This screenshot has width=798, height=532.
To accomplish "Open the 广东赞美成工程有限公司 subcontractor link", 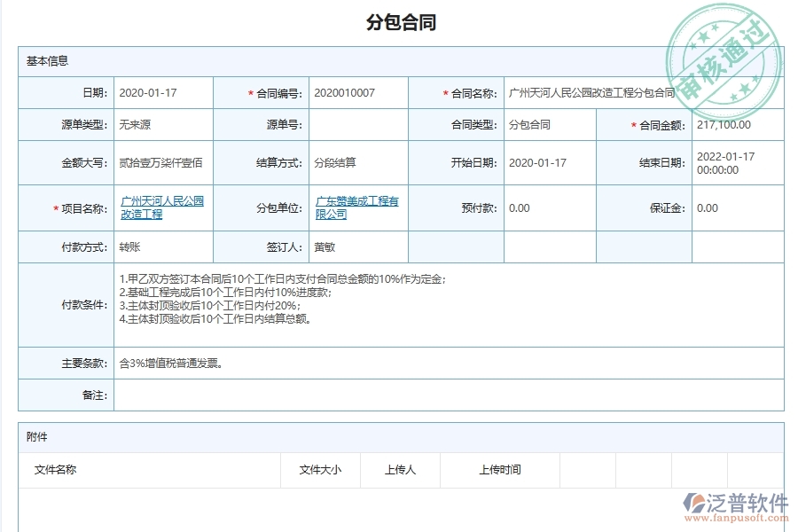I will pyautogui.click(x=356, y=208).
